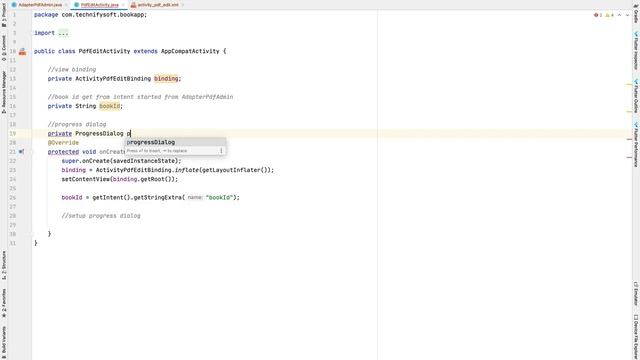Viewport: 640px width, 360px height.
Task: Open the Device File Explorer tool window
Action: (636, 337)
